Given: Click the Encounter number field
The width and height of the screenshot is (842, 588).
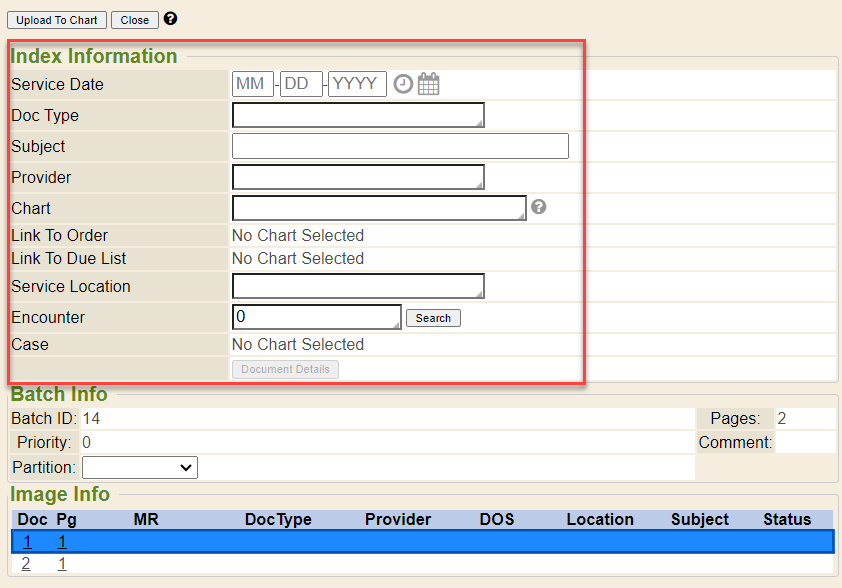Looking at the screenshot, I should pyautogui.click(x=316, y=317).
